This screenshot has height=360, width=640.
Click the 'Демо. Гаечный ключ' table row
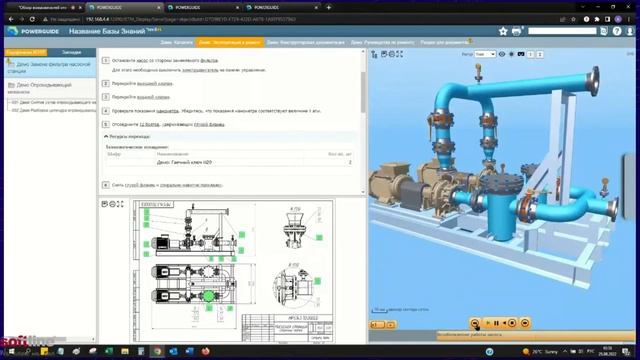click(x=229, y=162)
